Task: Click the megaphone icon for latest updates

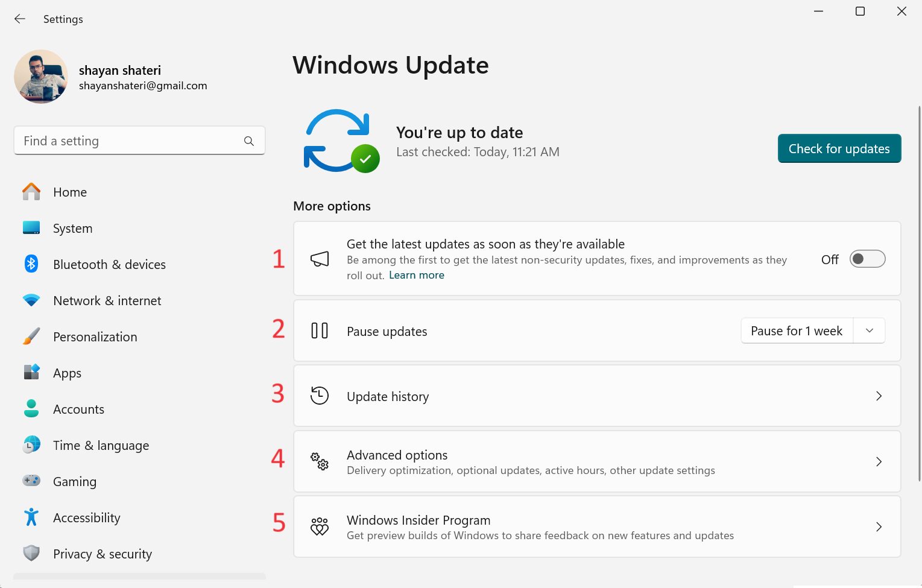Action: (x=320, y=259)
